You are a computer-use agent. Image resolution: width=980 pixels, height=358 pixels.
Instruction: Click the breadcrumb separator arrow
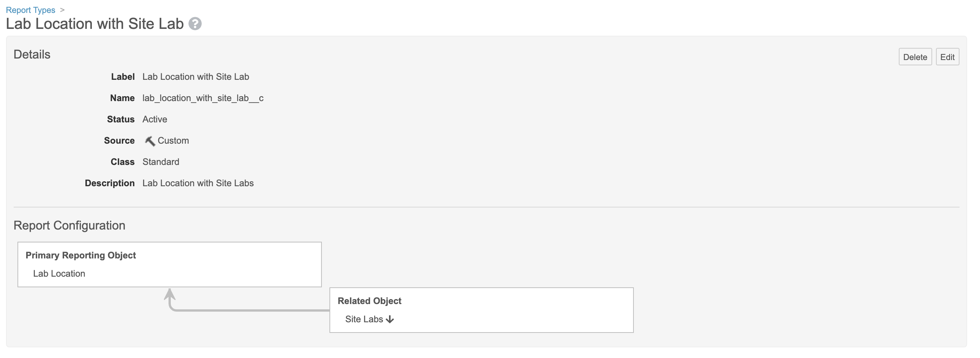(62, 10)
